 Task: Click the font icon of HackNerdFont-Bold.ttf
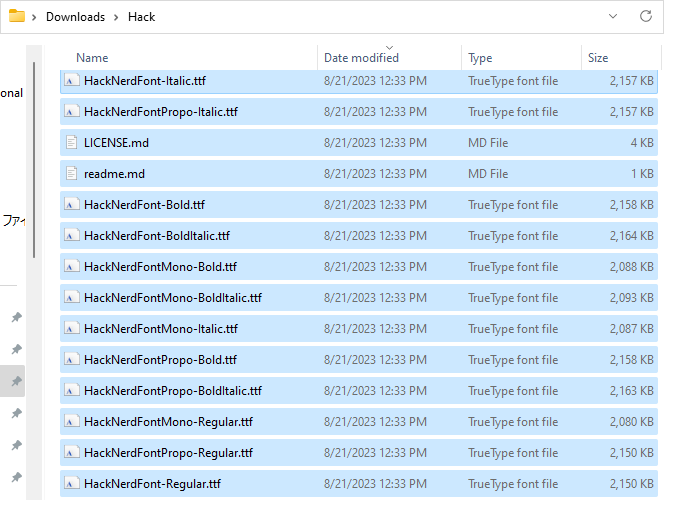coord(72,205)
